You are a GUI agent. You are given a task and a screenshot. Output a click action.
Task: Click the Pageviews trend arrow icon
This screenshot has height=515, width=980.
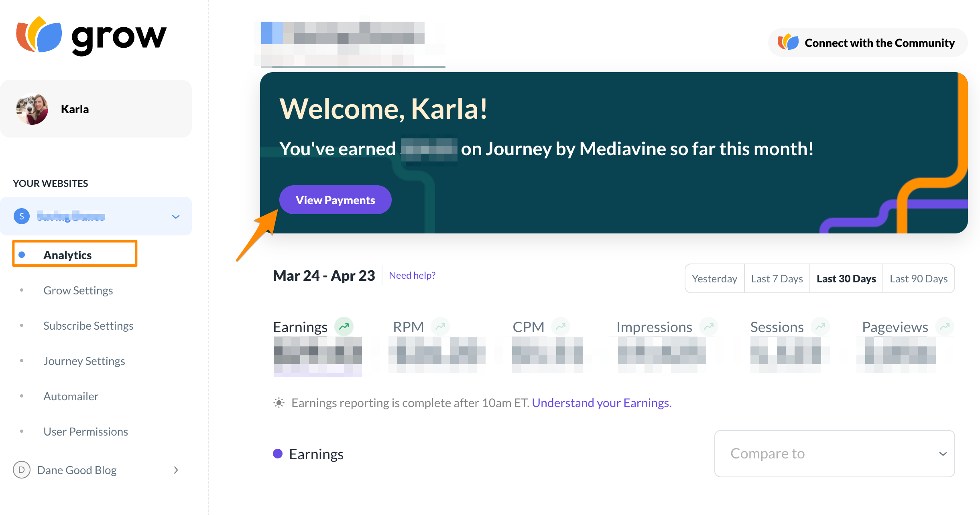coord(945,326)
